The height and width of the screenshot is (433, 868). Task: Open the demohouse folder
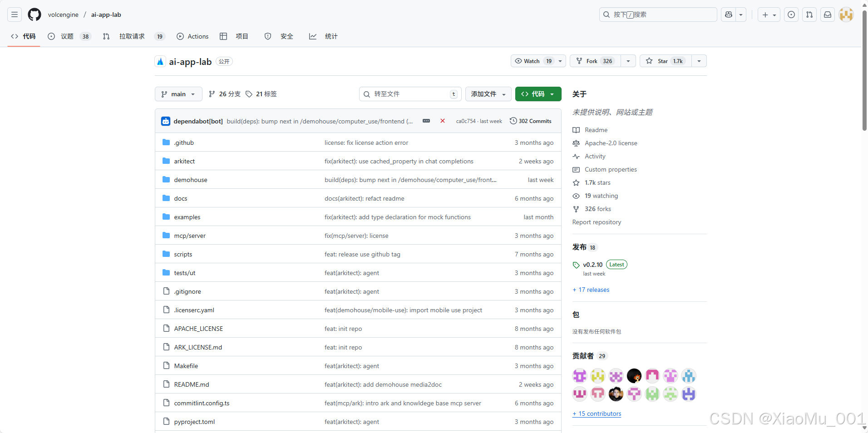(191, 180)
